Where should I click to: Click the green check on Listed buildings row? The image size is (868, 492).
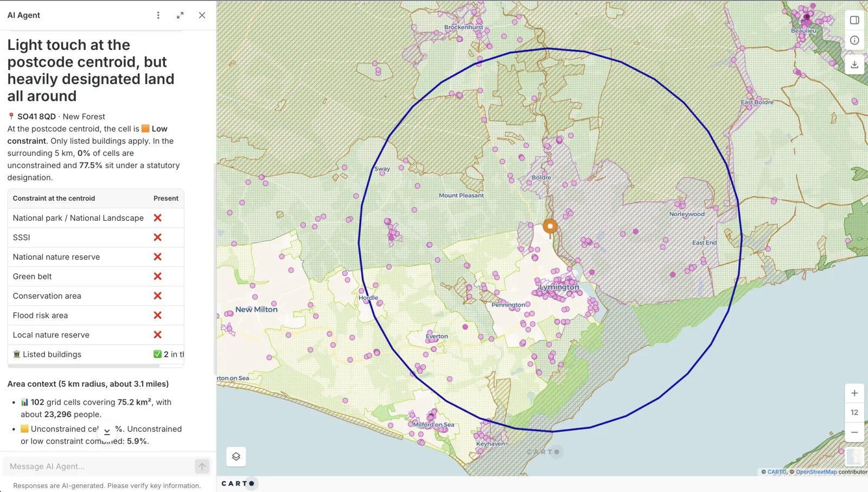coord(157,354)
